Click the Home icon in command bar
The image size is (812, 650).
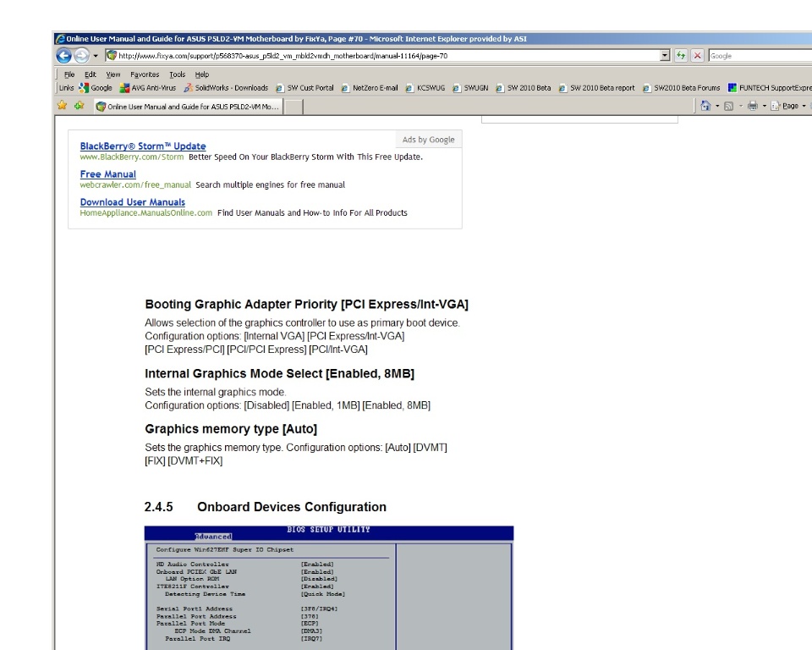[x=705, y=106]
